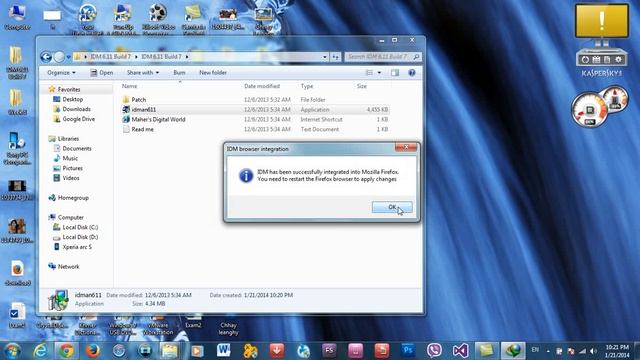The image size is (640, 360).
Task: Open the Videos library
Action: point(71,178)
